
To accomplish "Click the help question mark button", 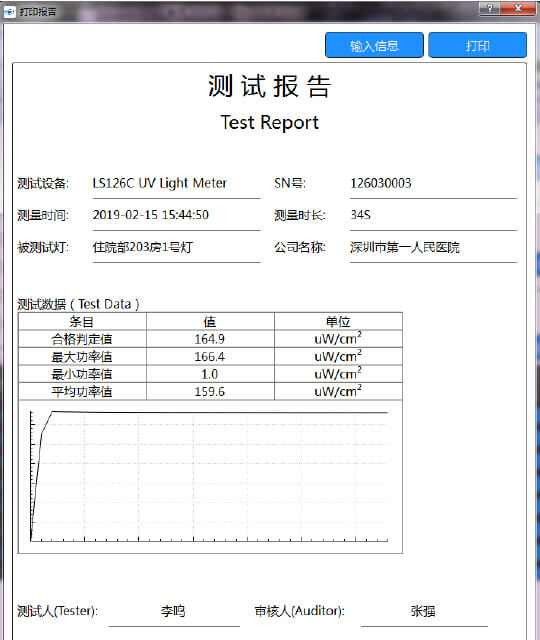I will click(490, 8).
